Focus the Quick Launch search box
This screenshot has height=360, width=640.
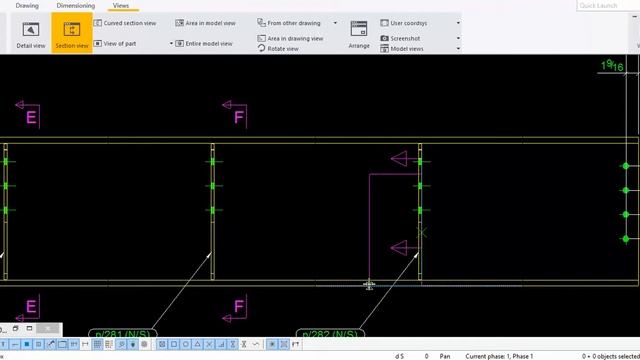(x=607, y=6)
